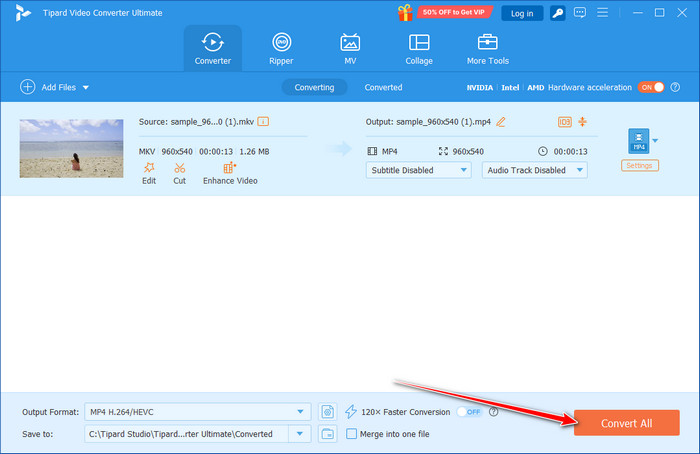This screenshot has width=700, height=454.
Task: Open the ID3 metadata editor icon
Action: [564, 122]
